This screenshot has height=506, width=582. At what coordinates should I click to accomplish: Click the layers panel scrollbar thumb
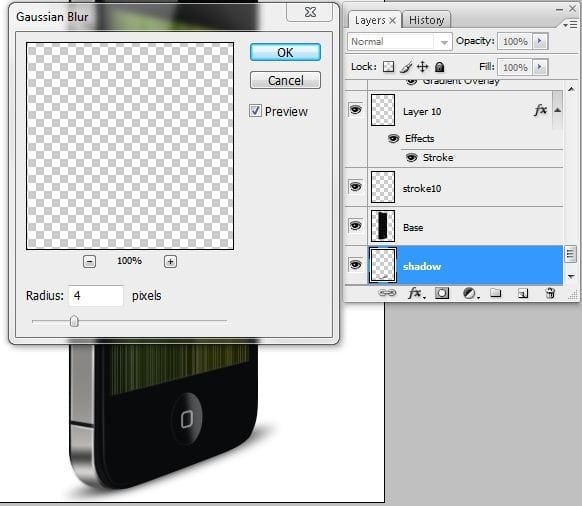coord(570,254)
